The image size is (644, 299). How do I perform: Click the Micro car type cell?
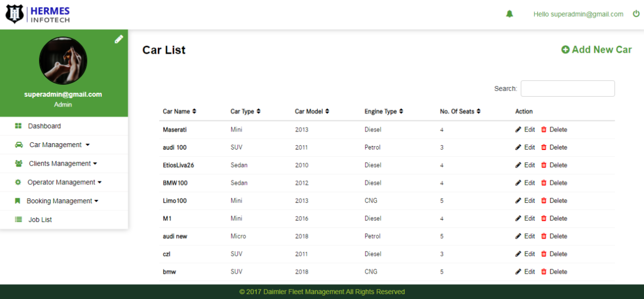click(x=238, y=236)
